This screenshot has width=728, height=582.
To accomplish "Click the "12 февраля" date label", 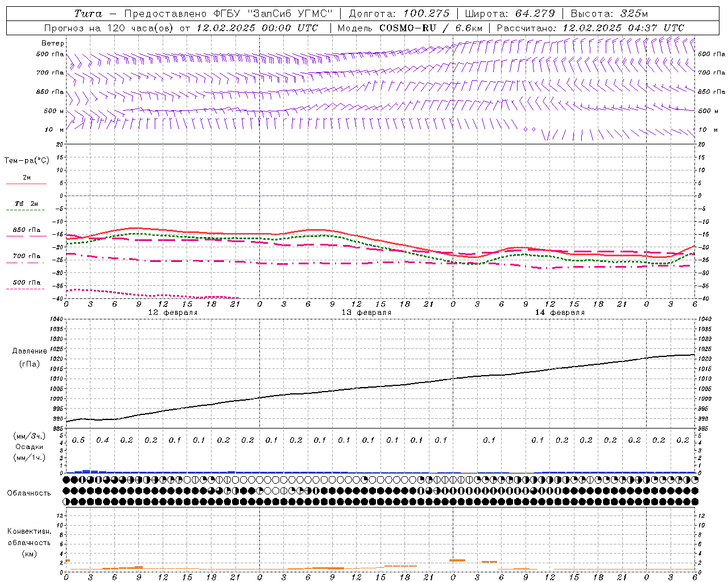I will tap(173, 313).
